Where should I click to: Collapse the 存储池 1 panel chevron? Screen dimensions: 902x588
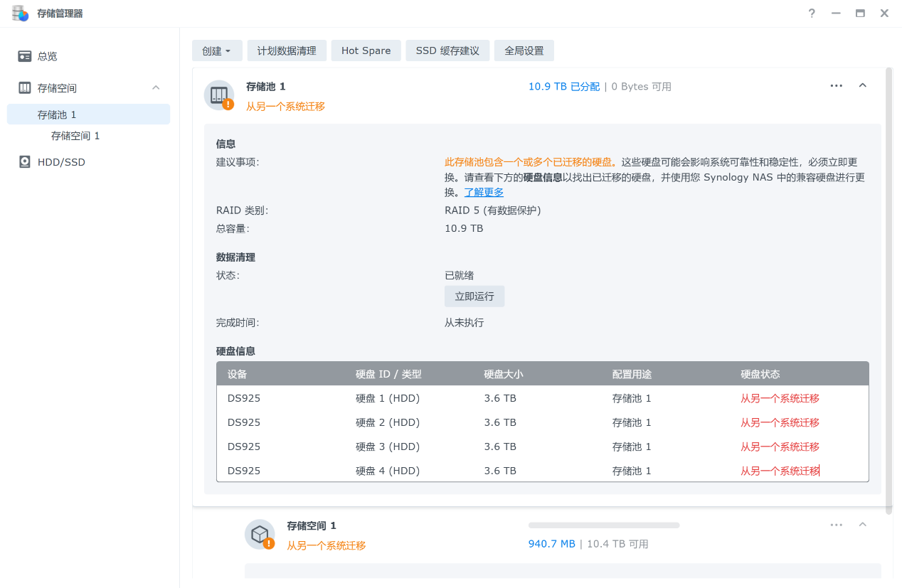coord(863,86)
